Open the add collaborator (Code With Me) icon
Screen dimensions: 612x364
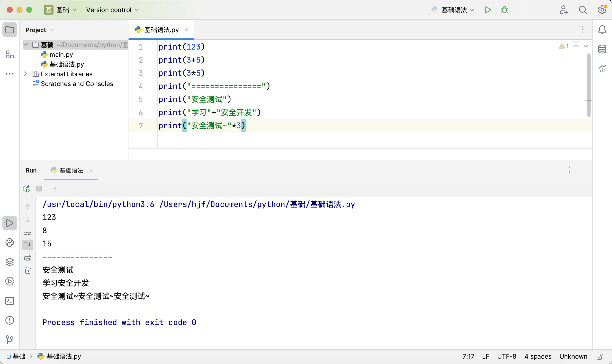click(564, 10)
